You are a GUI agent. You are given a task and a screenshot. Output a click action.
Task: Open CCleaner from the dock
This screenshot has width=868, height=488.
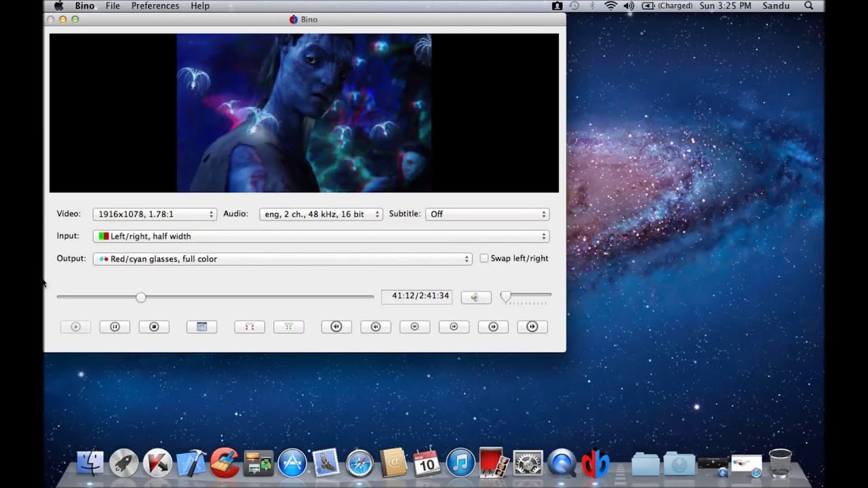click(224, 463)
